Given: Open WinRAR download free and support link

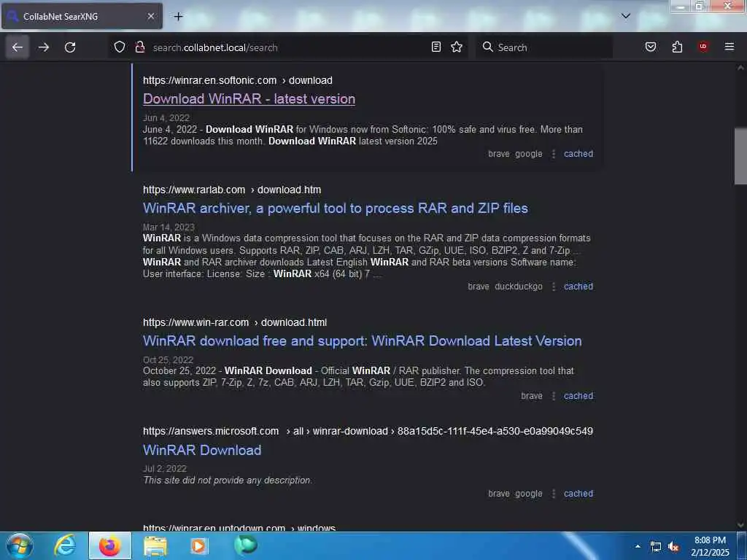Looking at the screenshot, I should point(363,341).
